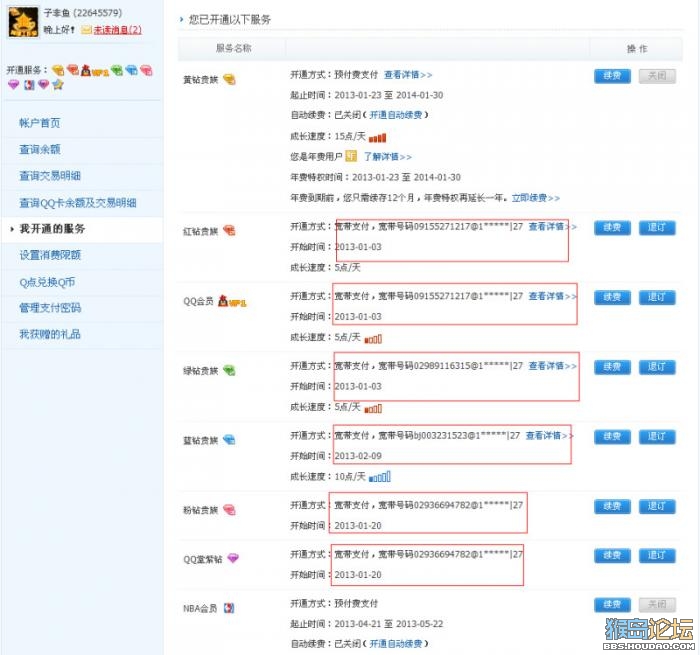Click 续费 button for 蓝钻贵族

[612, 437]
